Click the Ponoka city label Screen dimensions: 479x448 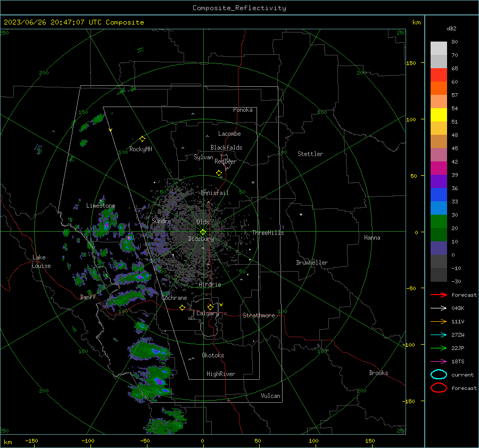coord(243,110)
